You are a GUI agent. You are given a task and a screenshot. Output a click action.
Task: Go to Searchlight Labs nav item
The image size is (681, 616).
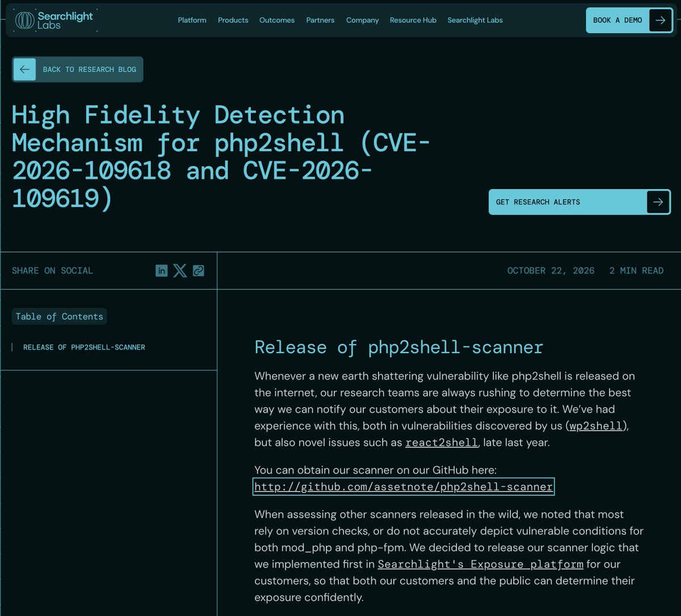tap(475, 20)
